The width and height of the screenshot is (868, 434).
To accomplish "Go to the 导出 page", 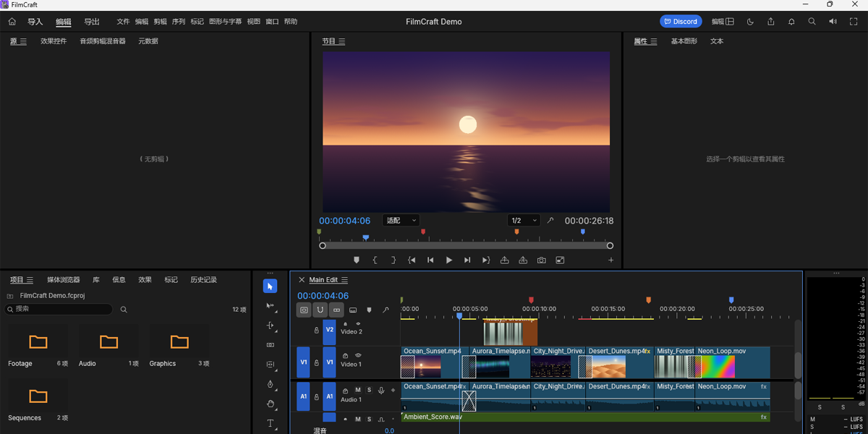I will pos(92,22).
